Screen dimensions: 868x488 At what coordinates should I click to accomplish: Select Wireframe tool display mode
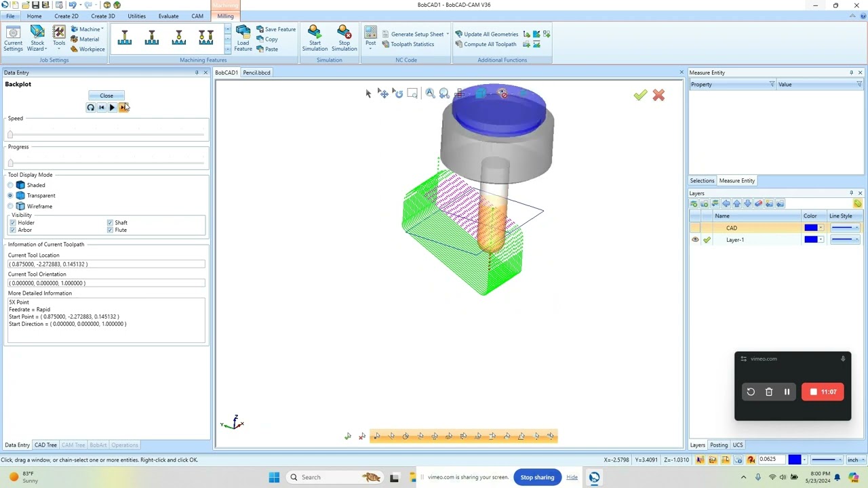10,206
